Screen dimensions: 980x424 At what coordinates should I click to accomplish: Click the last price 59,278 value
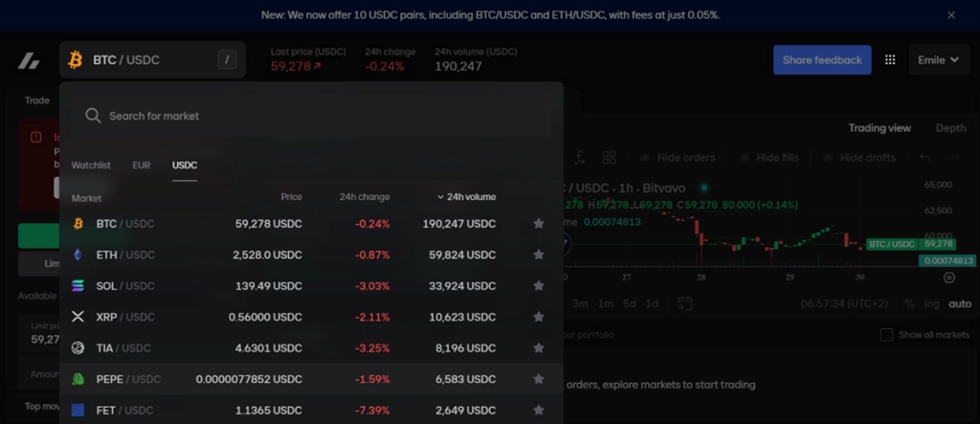point(296,66)
